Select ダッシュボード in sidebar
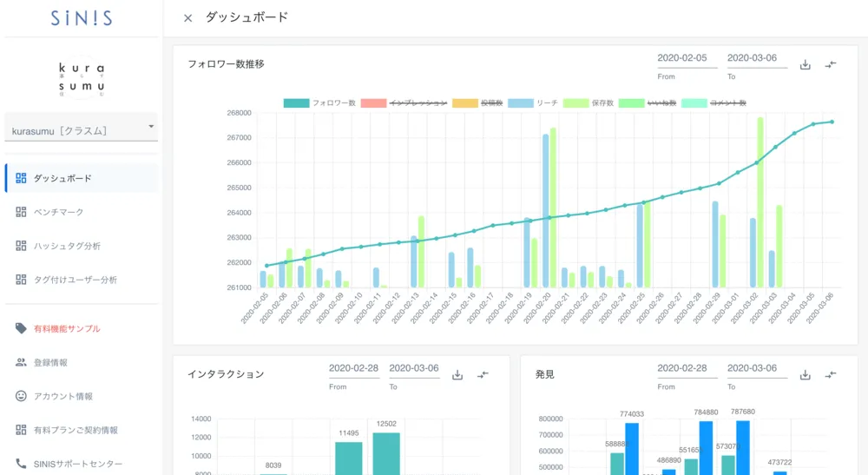Image resolution: width=868 pixels, height=475 pixels. tap(82, 178)
